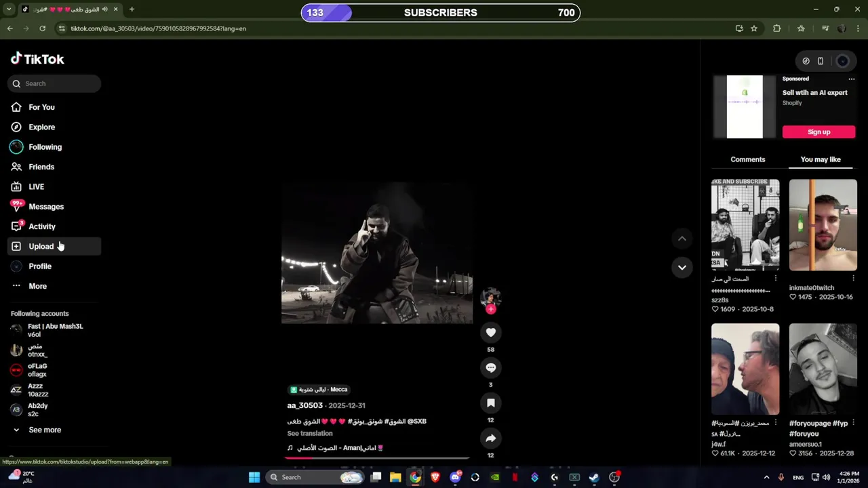Open browser extensions puzzle icon
868x488 pixels.
[x=777, y=28]
